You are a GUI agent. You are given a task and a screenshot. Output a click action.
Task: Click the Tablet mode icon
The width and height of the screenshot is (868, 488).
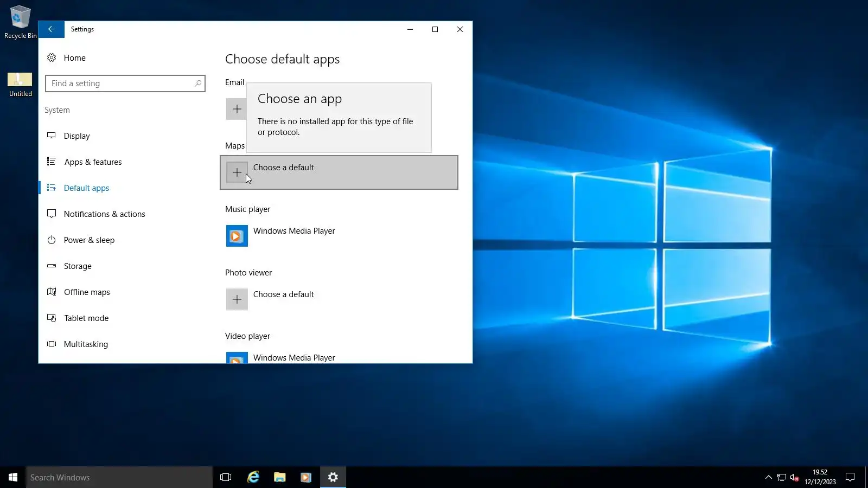[52, 318]
